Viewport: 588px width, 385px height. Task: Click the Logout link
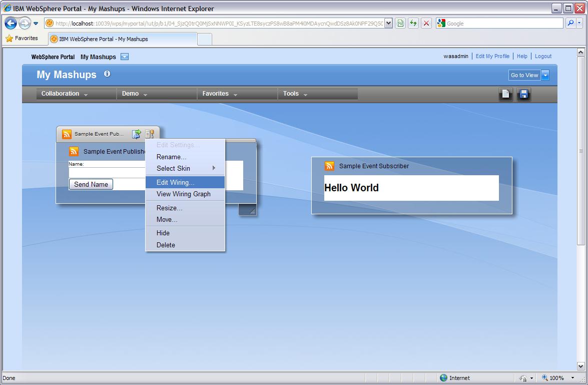pyautogui.click(x=543, y=56)
